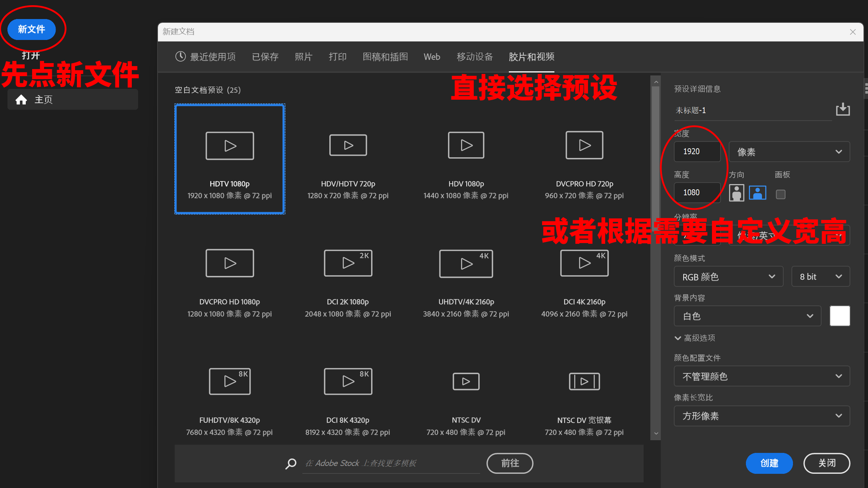868x488 pixels.
Task: Switch to landscape orientation
Action: 757,193
